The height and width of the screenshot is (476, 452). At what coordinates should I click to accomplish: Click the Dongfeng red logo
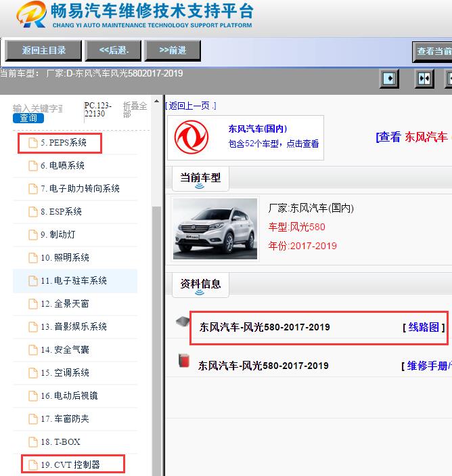click(191, 137)
